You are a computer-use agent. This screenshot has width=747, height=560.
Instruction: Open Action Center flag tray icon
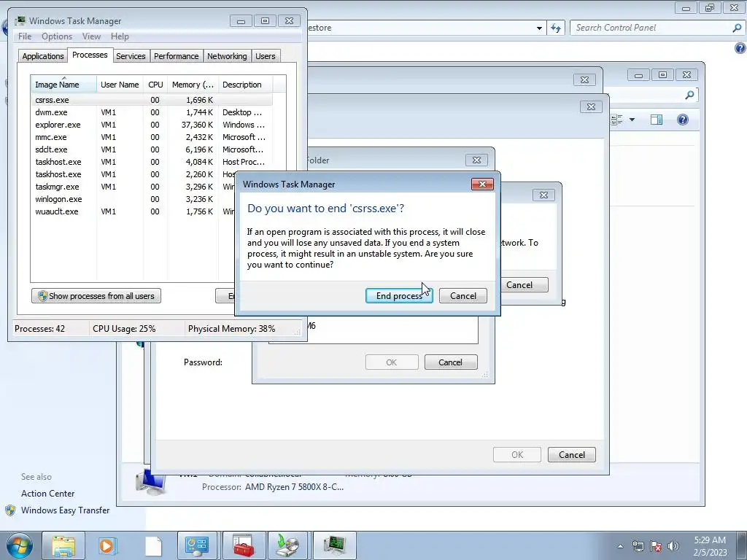(x=656, y=546)
